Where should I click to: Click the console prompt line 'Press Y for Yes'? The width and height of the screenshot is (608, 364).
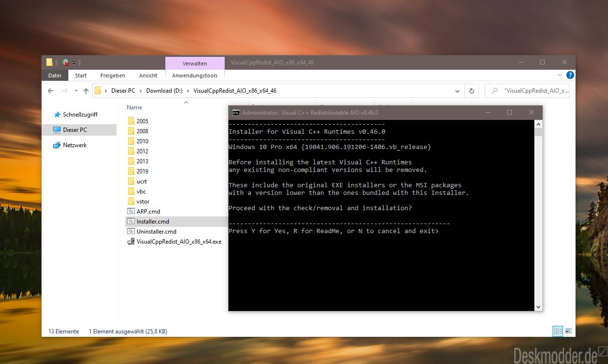(x=333, y=231)
